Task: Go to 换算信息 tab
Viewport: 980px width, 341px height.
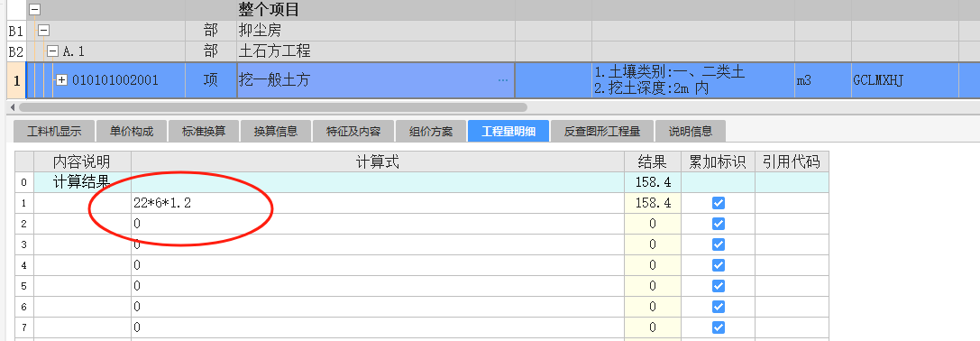Action: click(x=276, y=132)
